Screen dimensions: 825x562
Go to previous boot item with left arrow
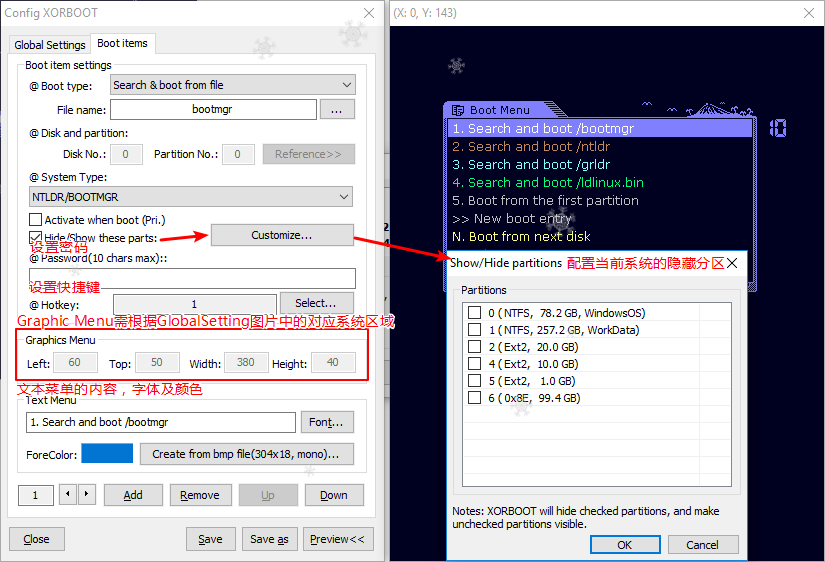[x=67, y=494]
